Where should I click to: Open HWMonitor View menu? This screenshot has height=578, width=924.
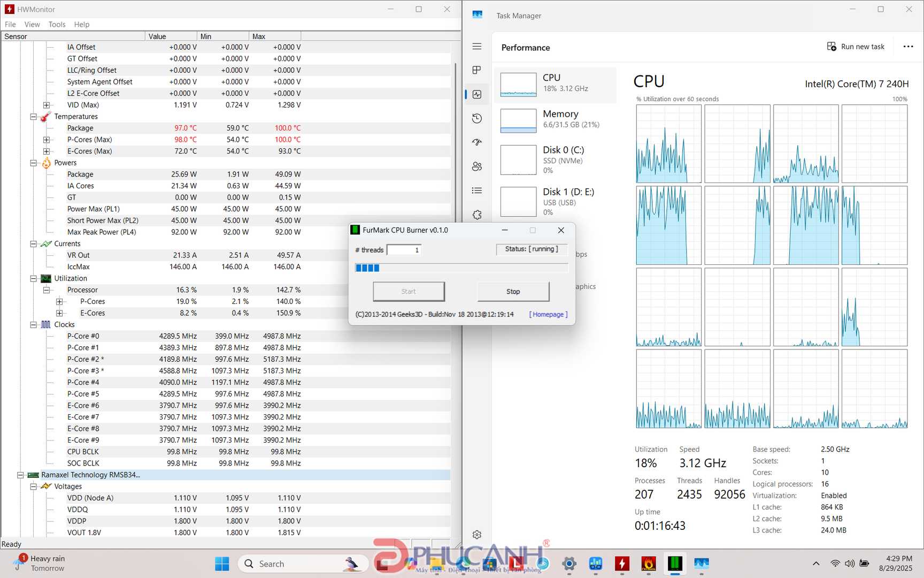[x=32, y=24]
